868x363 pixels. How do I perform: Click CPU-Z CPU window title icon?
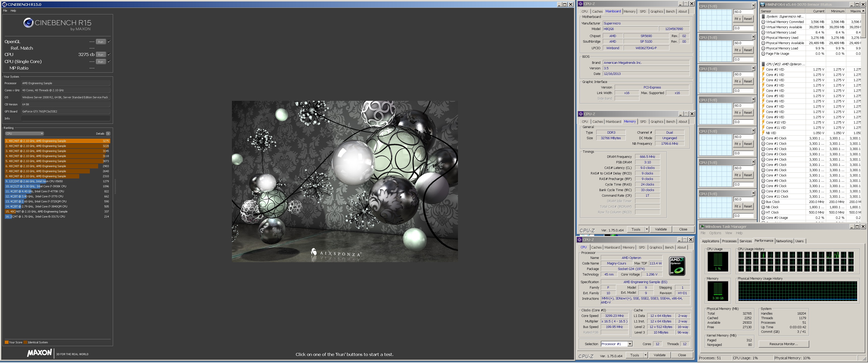[580, 240]
